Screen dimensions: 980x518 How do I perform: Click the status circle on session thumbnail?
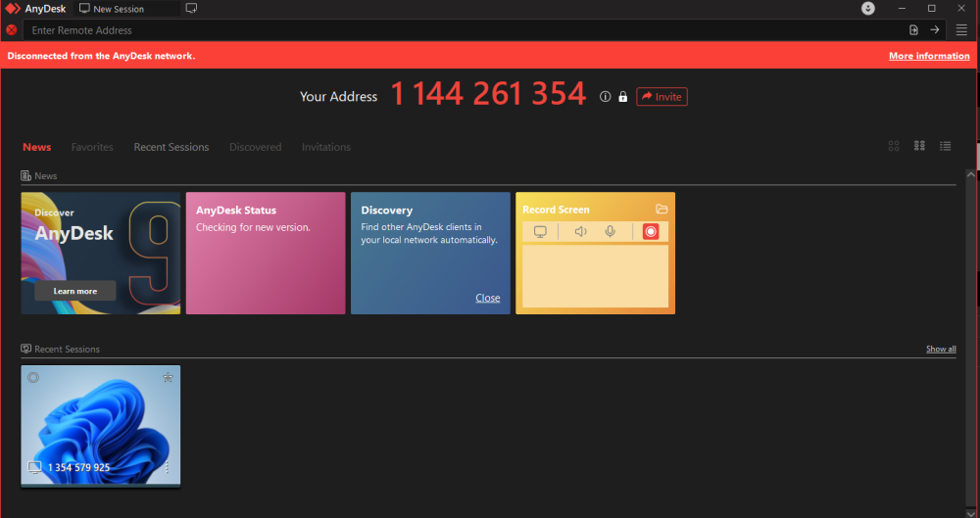click(x=33, y=377)
